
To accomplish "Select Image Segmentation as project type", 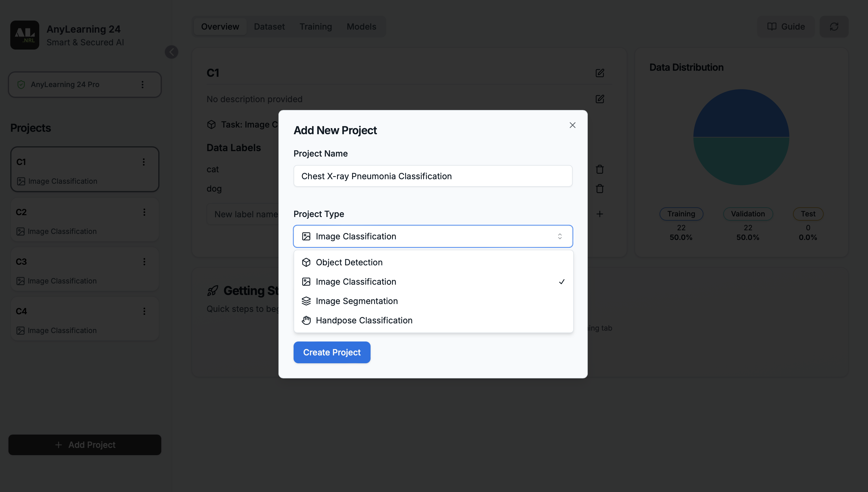I will 356,301.
